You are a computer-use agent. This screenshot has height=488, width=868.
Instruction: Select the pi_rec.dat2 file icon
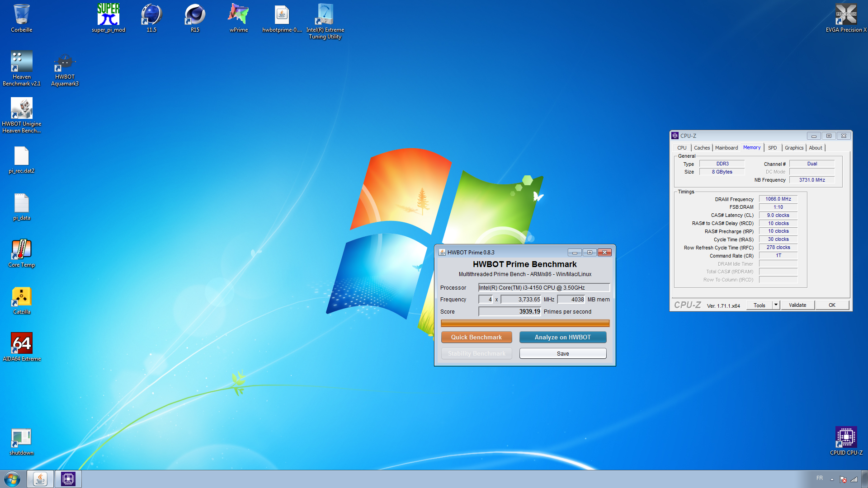[x=21, y=160]
